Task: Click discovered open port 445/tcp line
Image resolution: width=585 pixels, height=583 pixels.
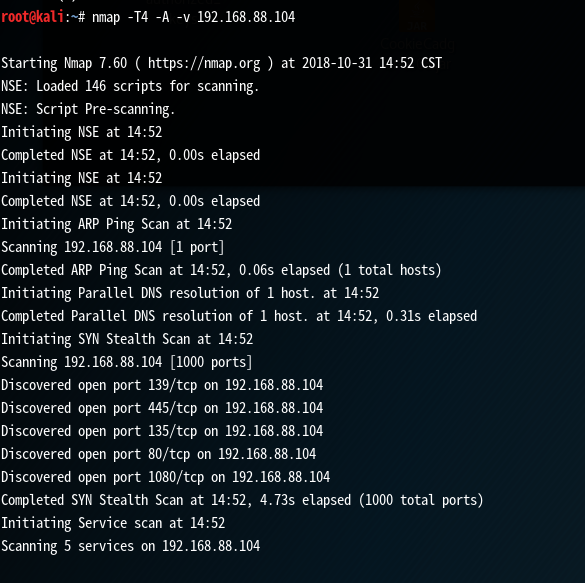Action: coord(162,408)
